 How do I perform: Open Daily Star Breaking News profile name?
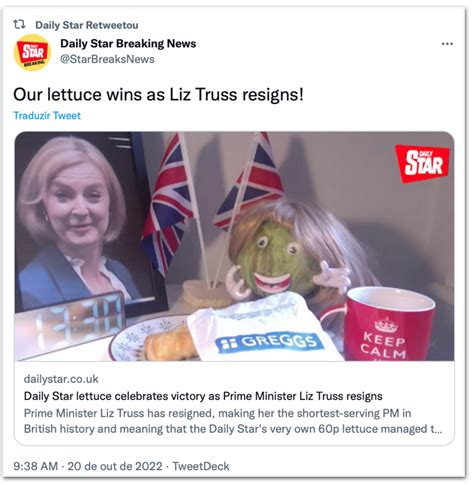click(128, 43)
